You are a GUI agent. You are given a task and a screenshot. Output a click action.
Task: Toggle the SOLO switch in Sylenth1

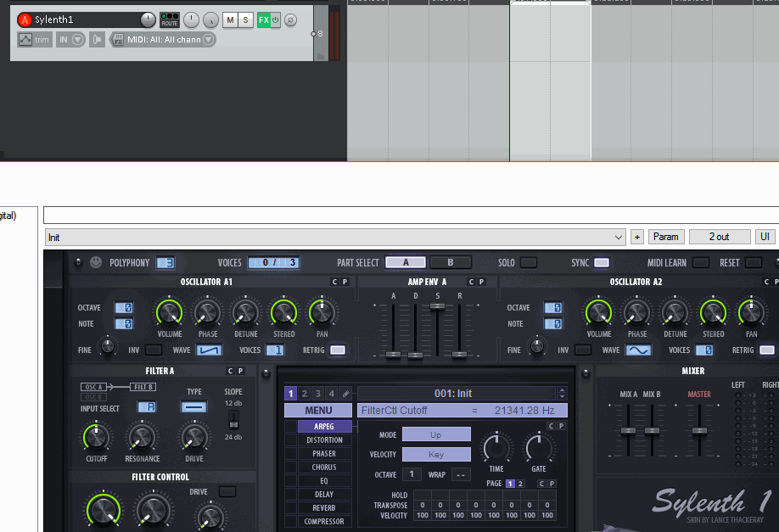(x=529, y=262)
